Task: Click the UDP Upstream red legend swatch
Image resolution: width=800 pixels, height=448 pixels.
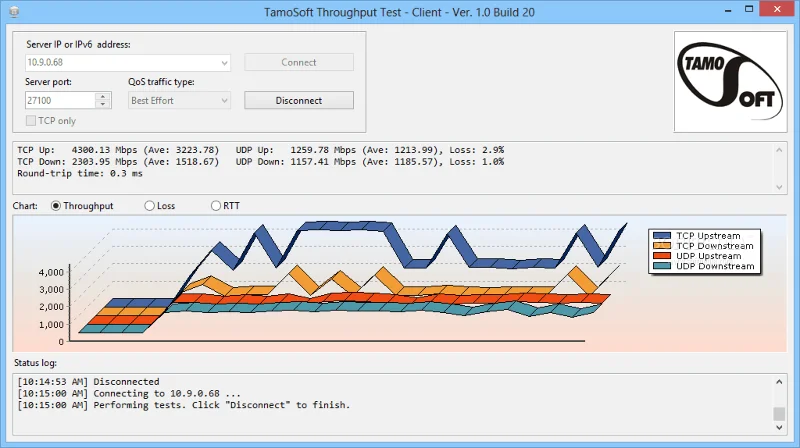Action: [662, 256]
